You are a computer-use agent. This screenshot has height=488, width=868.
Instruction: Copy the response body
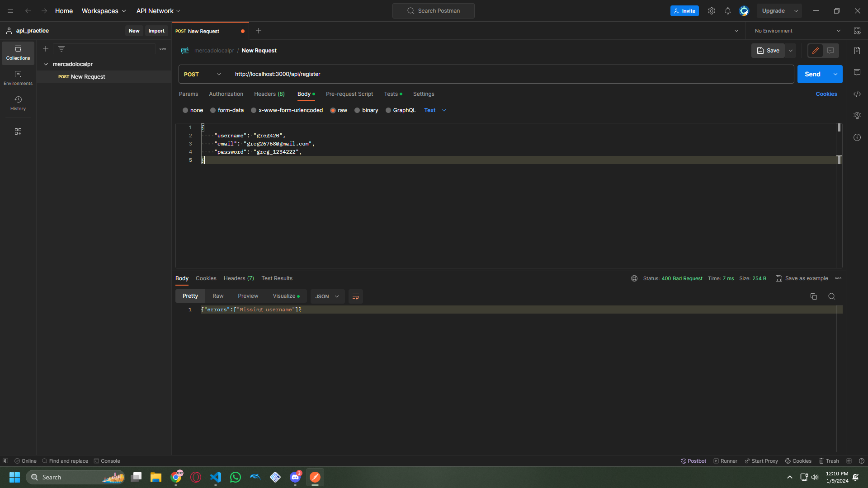(x=814, y=296)
